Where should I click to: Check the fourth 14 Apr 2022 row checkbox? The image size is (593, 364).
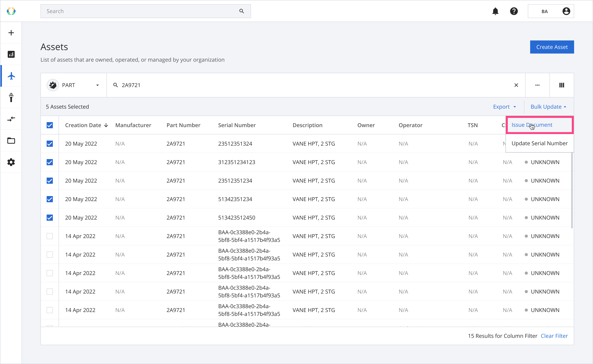(x=50, y=292)
